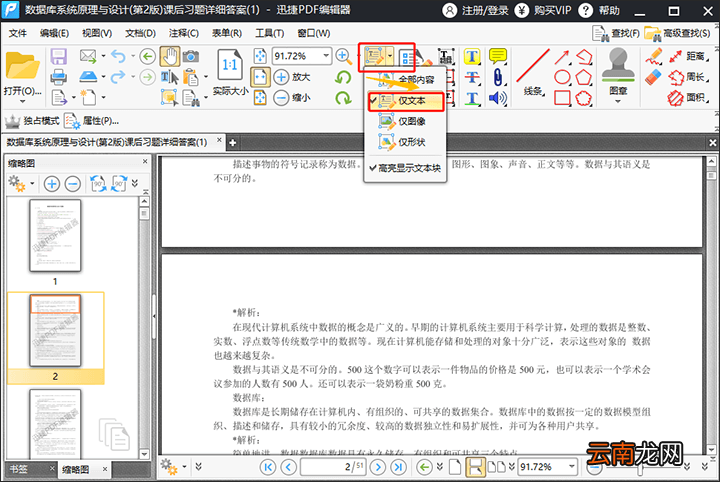Select the 面积 area measuring tool
This screenshot has width=720, height=482.
click(688, 98)
